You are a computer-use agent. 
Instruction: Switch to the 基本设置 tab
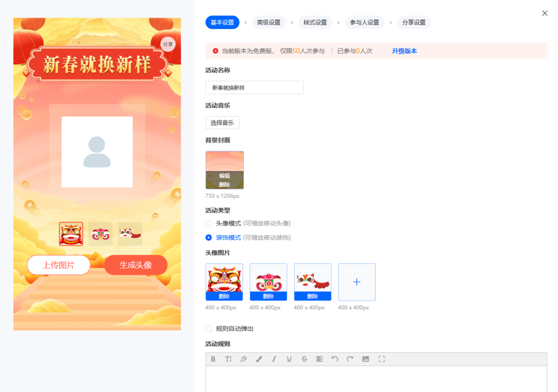coord(222,22)
